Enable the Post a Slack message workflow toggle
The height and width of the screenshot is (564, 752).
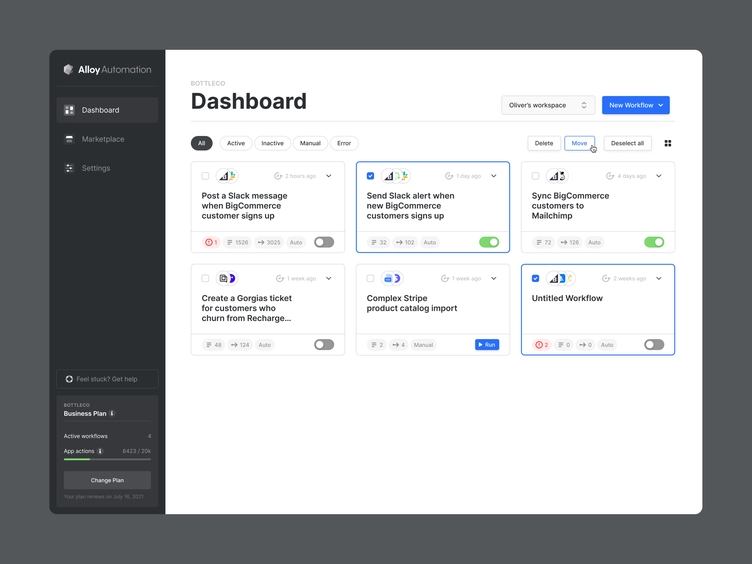[x=324, y=242]
